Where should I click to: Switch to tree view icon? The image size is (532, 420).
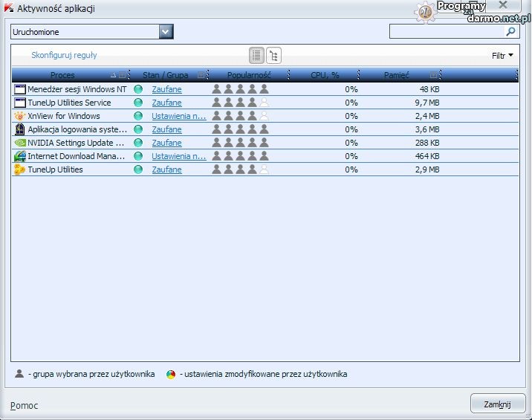pyautogui.click(x=274, y=55)
